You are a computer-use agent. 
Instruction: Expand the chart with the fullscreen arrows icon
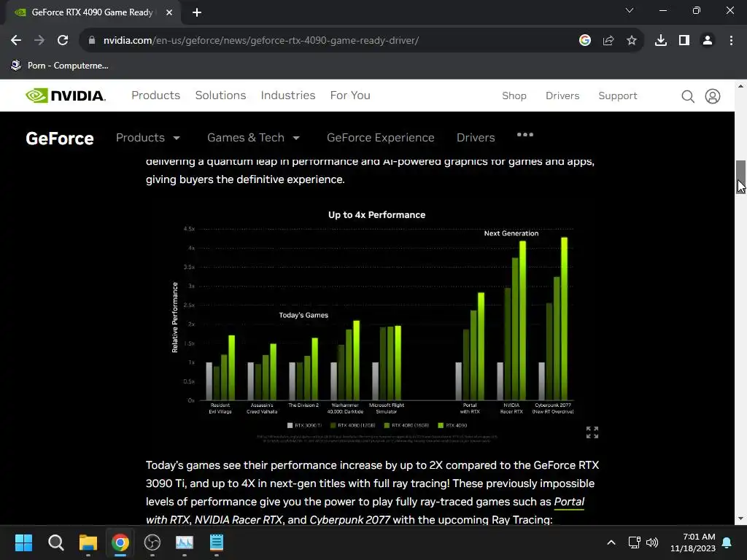tap(592, 432)
